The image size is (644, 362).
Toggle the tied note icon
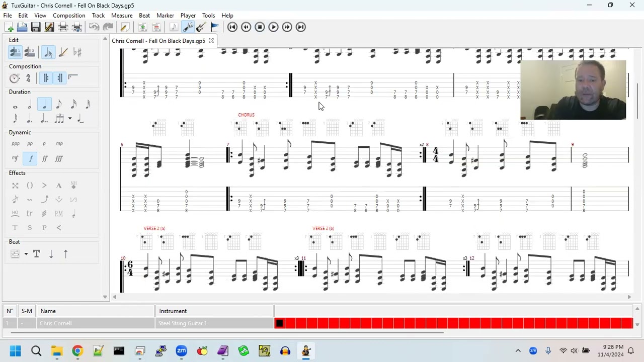(x=80, y=119)
